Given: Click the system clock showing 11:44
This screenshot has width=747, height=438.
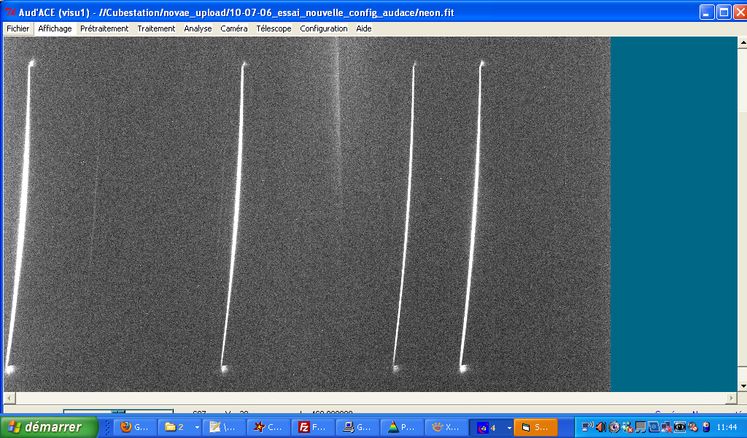Looking at the screenshot, I should 727,427.
